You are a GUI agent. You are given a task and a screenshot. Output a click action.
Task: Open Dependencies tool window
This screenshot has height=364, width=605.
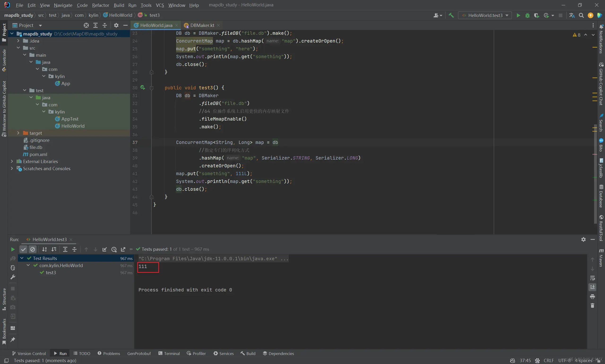(x=278, y=353)
